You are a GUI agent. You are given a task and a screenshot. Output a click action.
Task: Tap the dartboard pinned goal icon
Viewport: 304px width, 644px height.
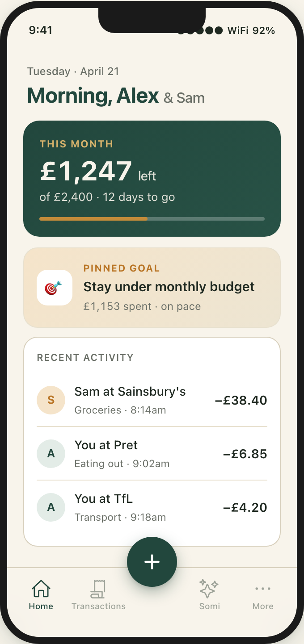click(x=54, y=288)
